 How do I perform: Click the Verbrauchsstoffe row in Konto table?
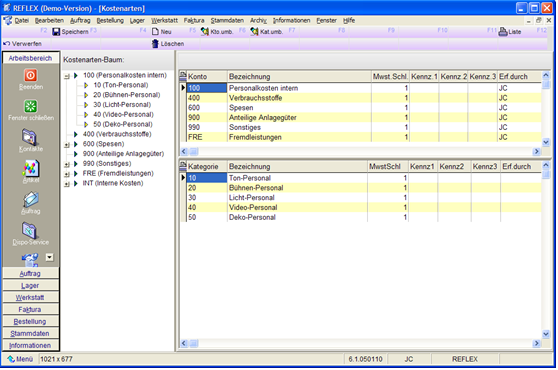pyautogui.click(x=363, y=98)
